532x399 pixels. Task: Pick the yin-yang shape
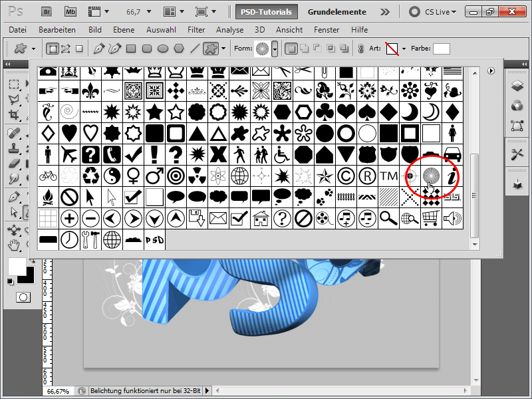tap(112, 176)
